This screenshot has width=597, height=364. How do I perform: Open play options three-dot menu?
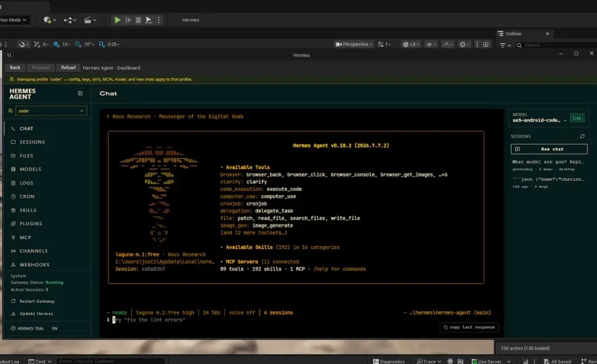(159, 20)
